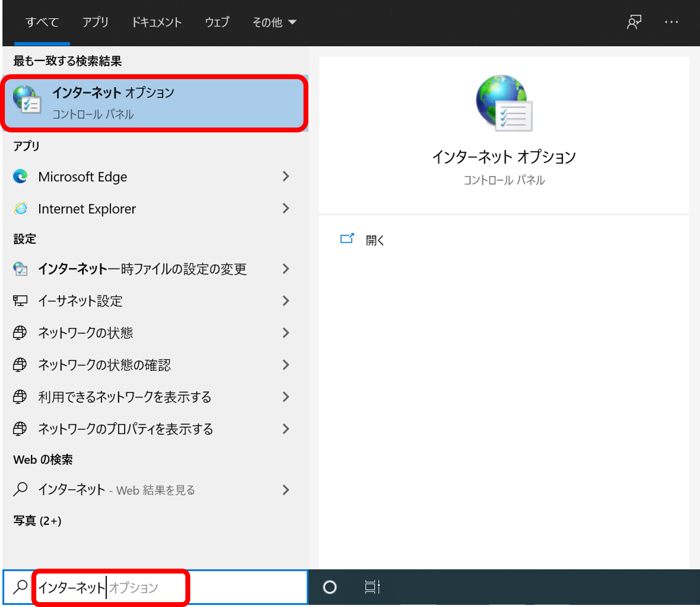Open Task View from the taskbar
This screenshot has height=607, width=700.
tap(372, 587)
